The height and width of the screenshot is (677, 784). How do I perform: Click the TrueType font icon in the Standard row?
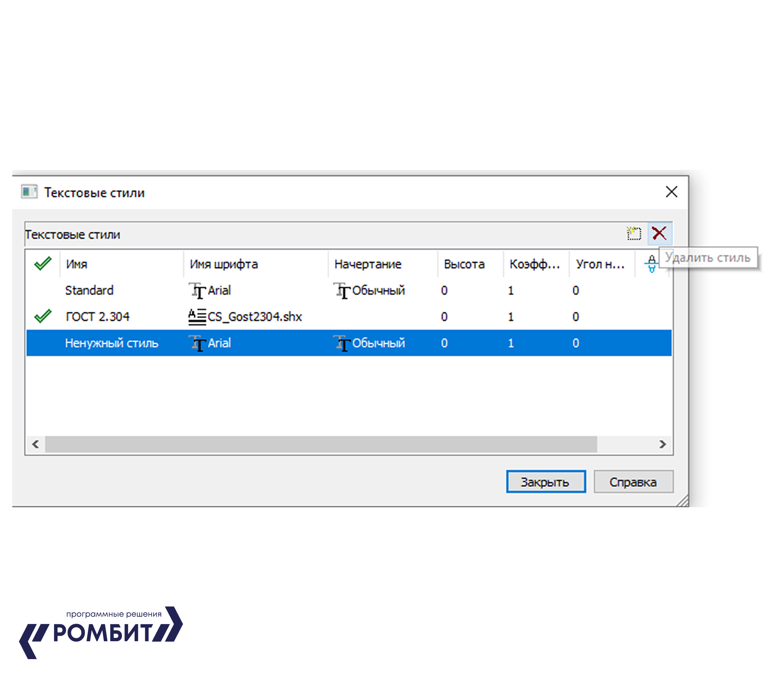click(197, 291)
